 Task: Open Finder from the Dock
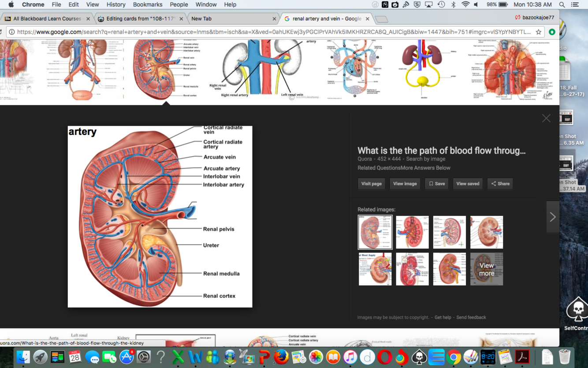click(x=23, y=357)
